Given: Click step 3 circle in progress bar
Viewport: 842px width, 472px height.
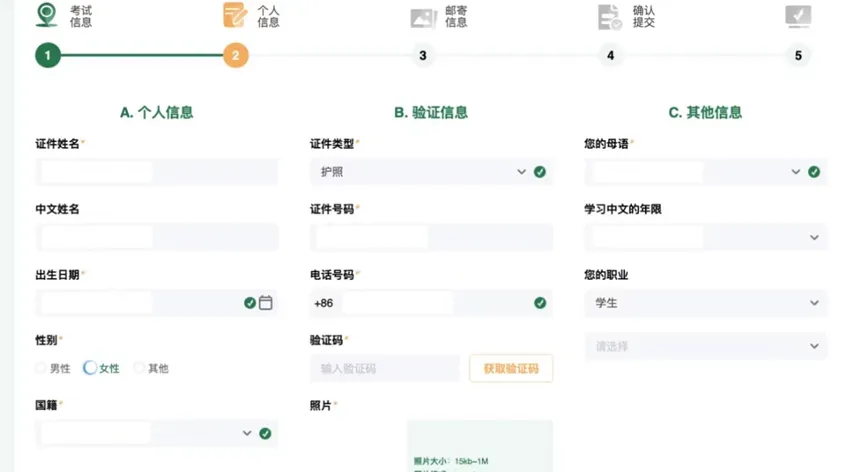Looking at the screenshot, I should click(423, 56).
